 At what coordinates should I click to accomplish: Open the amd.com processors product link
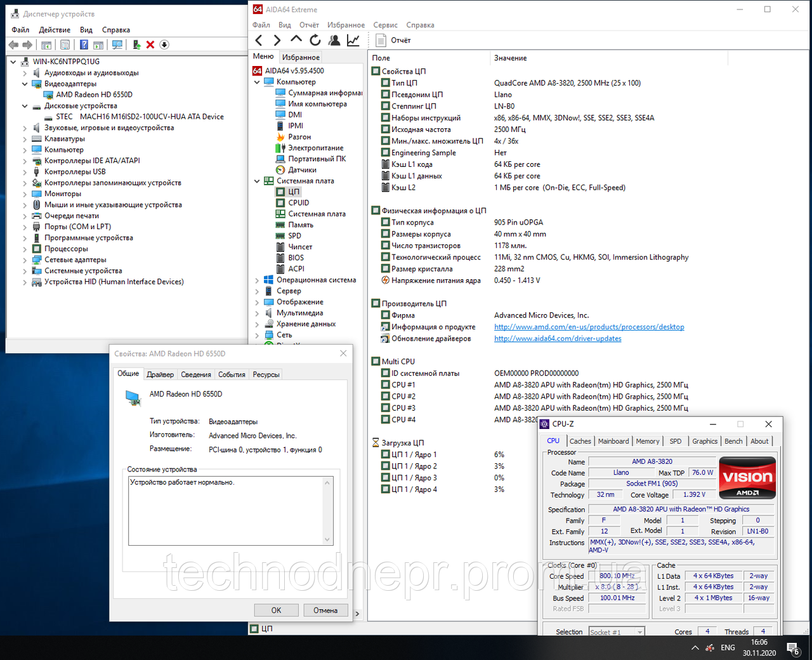[589, 327]
